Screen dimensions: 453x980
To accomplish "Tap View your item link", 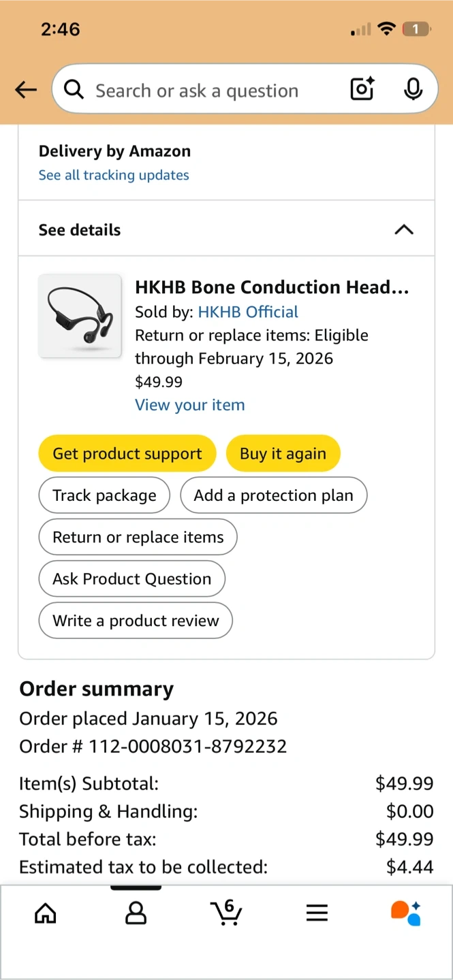I will click(x=189, y=405).
